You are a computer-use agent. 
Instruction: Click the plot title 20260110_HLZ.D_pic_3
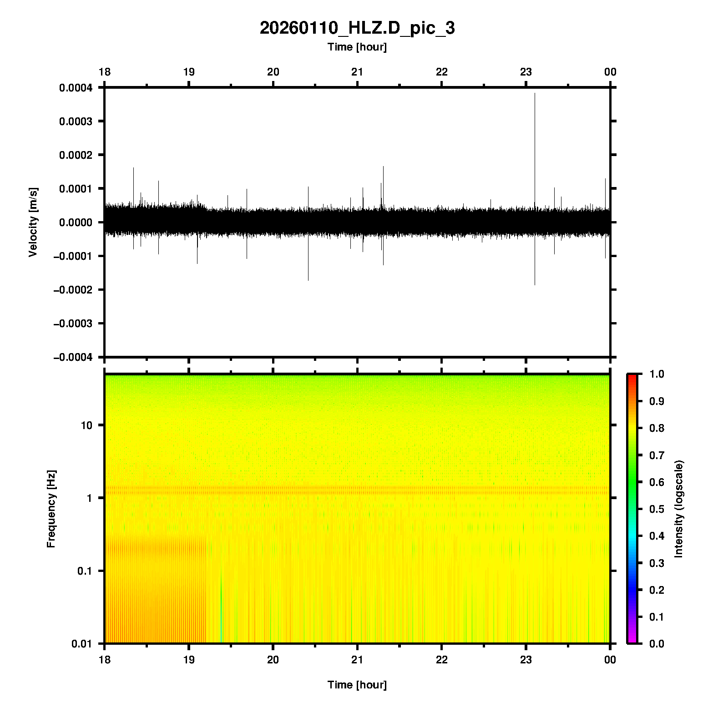click(x=357, y=28)
